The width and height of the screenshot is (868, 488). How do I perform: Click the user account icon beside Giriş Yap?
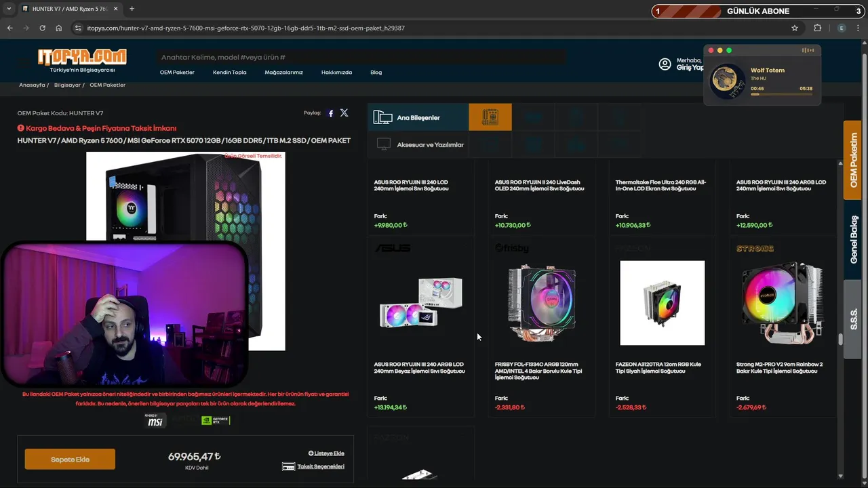point(665,64)
